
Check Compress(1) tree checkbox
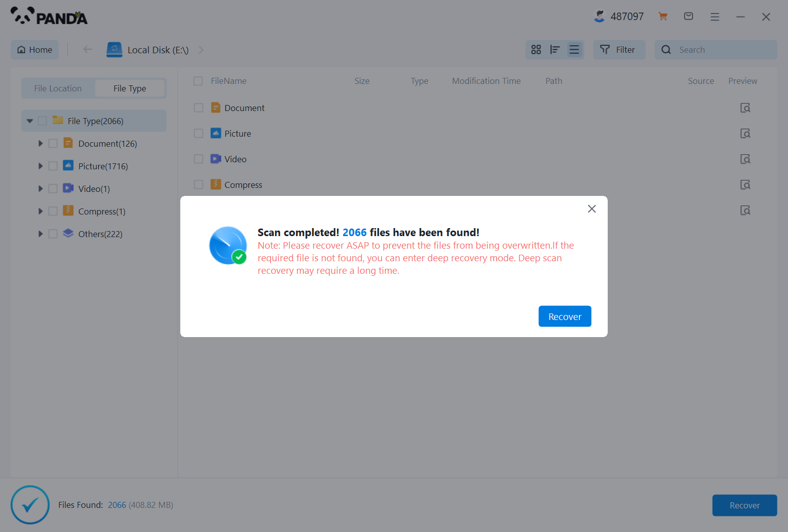[x=53, y=211]
